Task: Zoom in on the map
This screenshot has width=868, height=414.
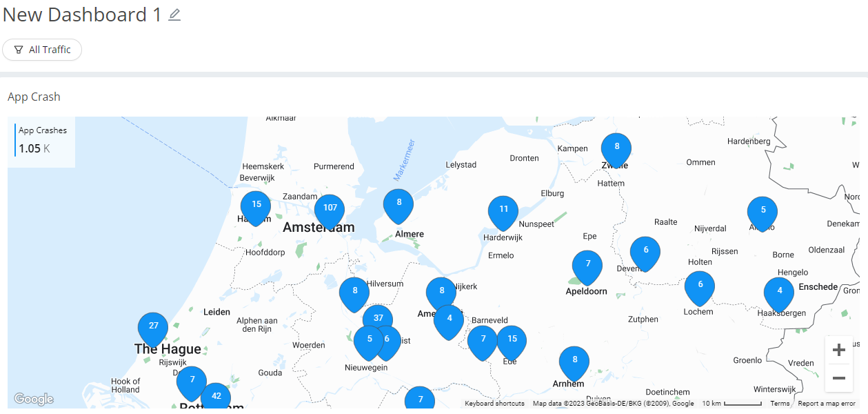Action: [838, 350]
